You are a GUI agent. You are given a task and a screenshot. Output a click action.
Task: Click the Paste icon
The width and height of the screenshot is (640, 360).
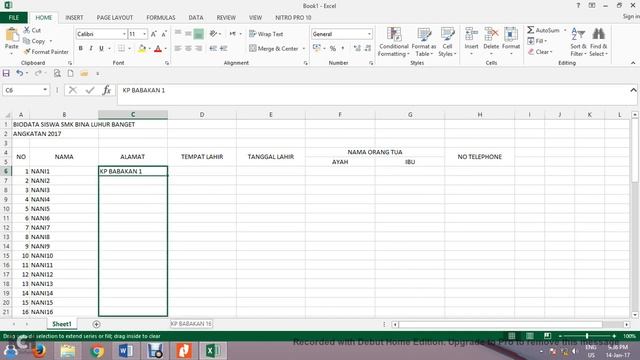[x=11, y=35]
